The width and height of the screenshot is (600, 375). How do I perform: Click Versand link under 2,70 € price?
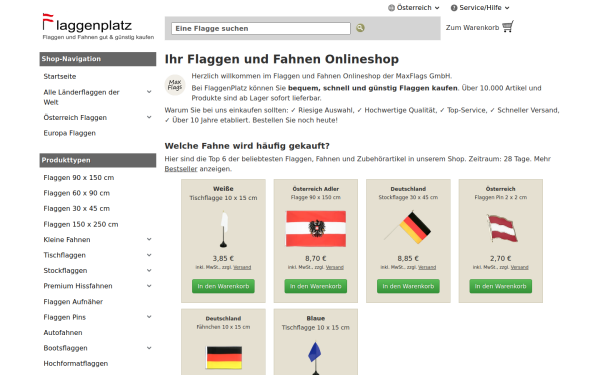point(520,267)
